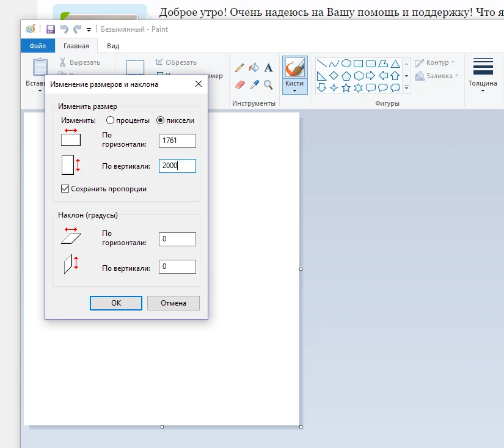Choose the hexagon shape

359,76
